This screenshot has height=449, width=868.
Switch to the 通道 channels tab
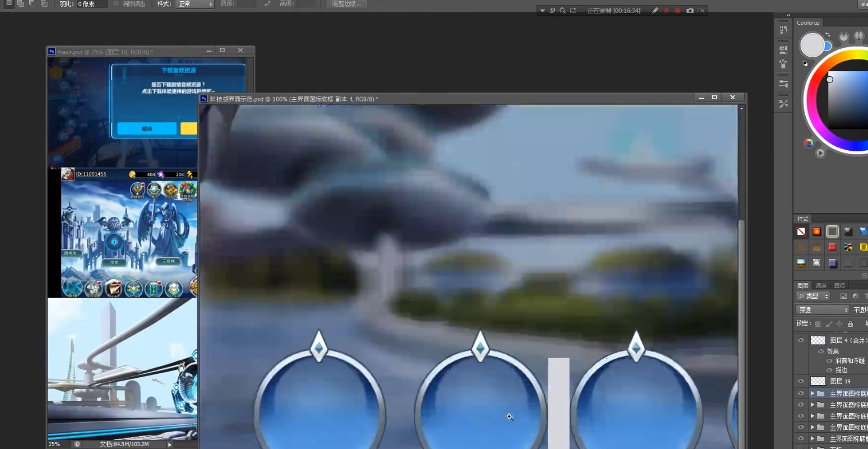821,286
